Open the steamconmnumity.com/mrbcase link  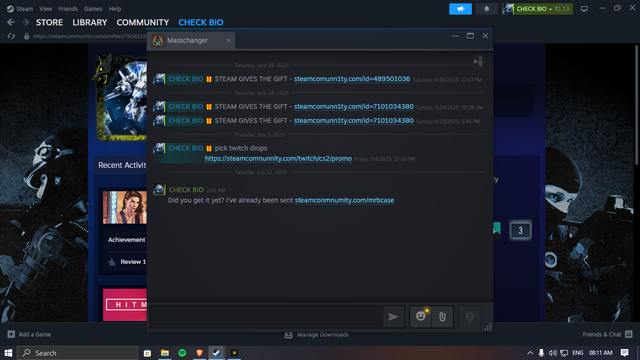[x=344, y=200]
